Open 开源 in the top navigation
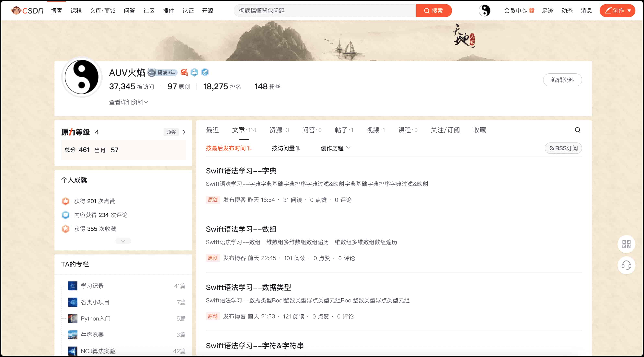 pos(207,11)
